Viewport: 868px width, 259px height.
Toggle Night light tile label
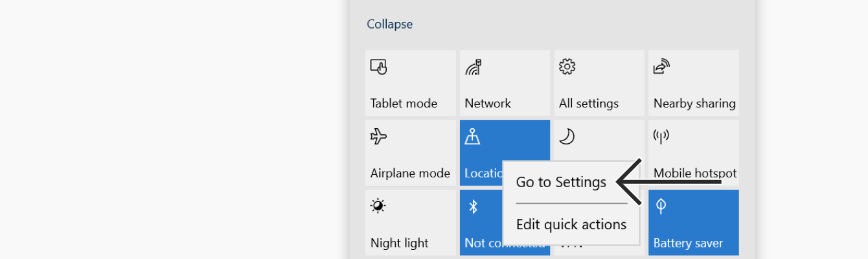pyautogui.click(x=400, y=243)
